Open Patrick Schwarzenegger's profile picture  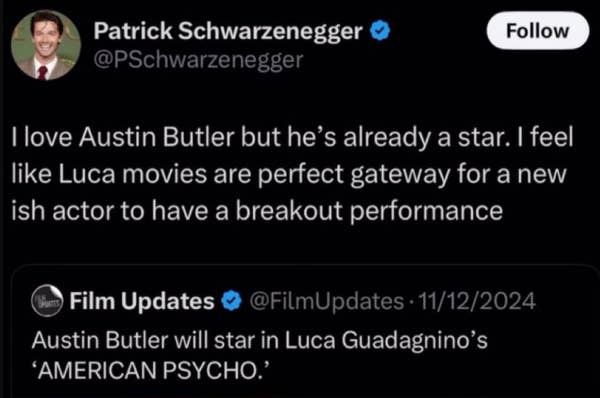pos(46,45)
